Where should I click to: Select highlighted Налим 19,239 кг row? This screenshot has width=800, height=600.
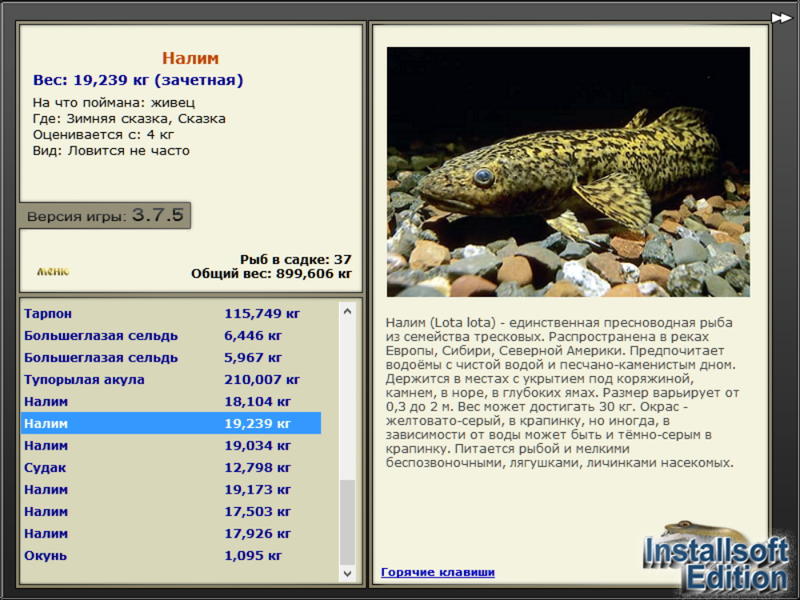[171, 423]
